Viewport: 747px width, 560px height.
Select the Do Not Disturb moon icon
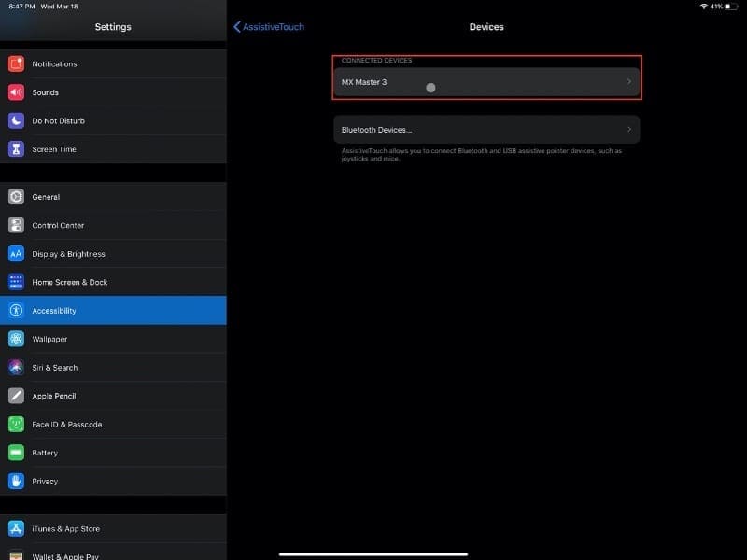16,121
